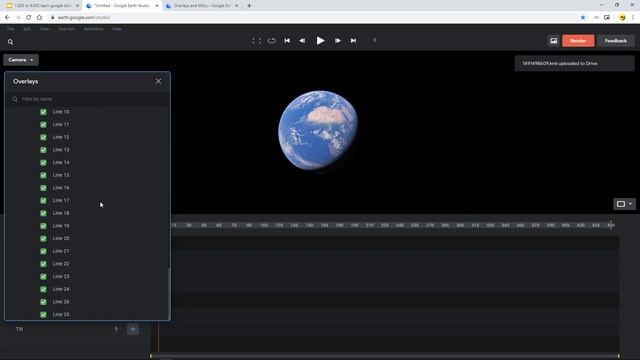Switch to the Overlays and KMLs tab
Image resolution: width=640 pixels, height=360 pixels.
pos(202,6)
